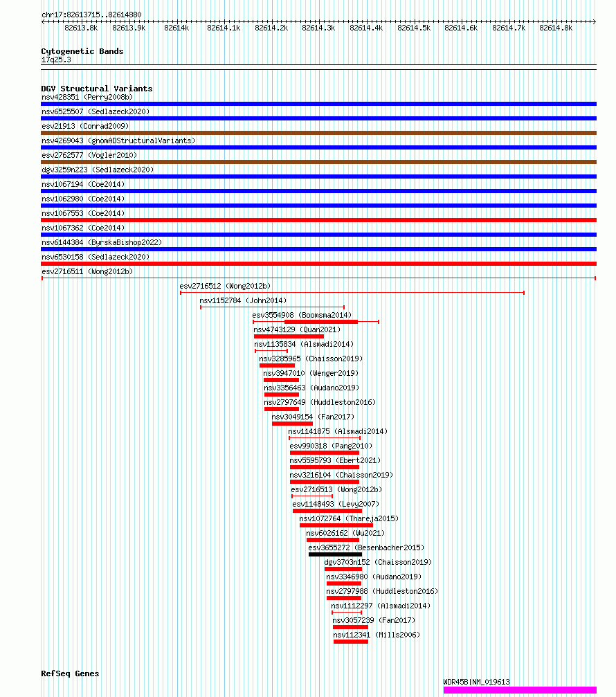Select nsv2797988 (Huddleston2016) label
This screenshot has width=616, height=697.
tap(382, 591)
